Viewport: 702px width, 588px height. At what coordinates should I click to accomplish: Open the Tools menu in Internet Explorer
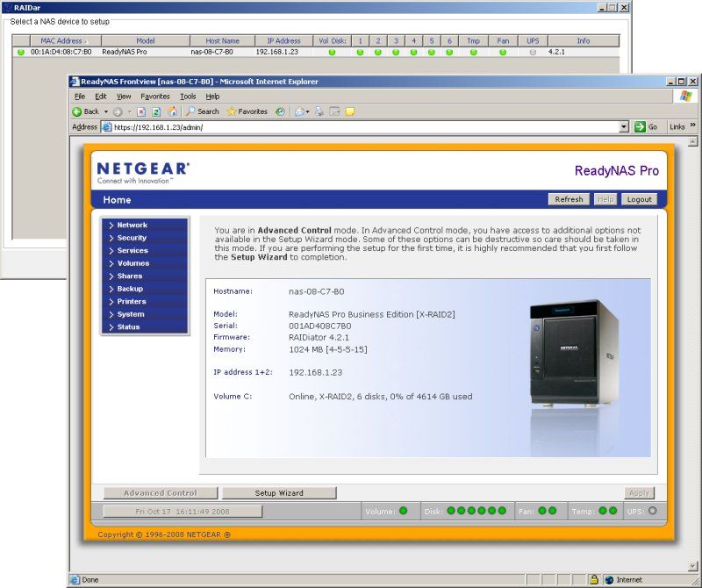(x=188, y=97)
